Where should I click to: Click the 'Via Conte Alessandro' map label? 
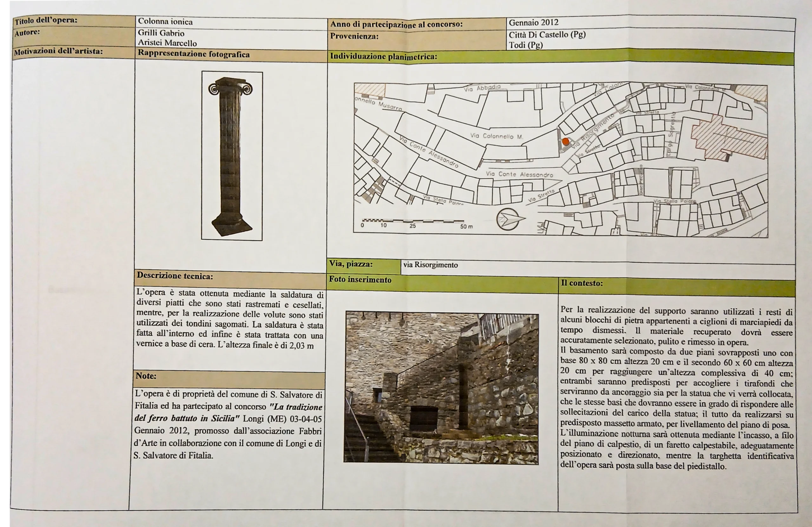(x=519, y=175)
